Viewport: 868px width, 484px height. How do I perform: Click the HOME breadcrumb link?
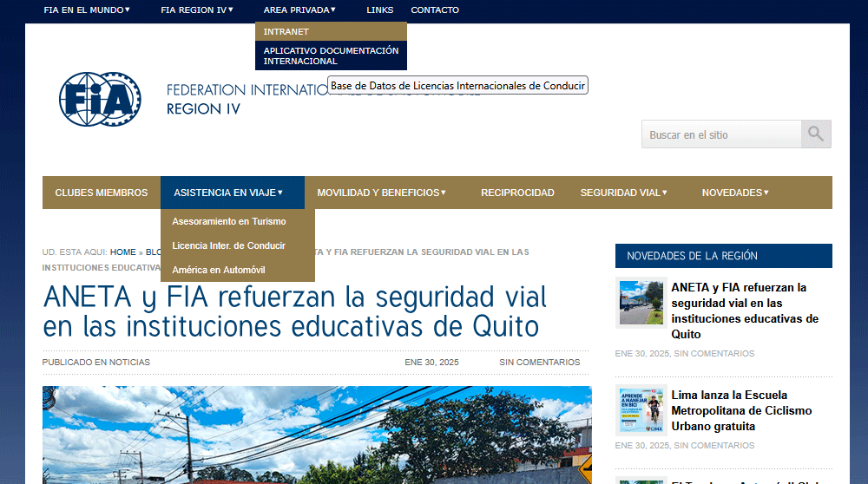(123, 252)
